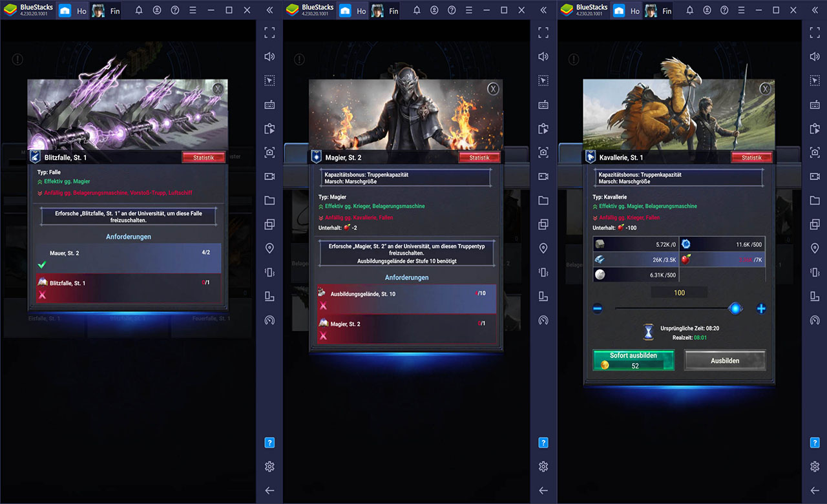Decrease troop count with minus button
Image resolution: width=827 pixels, height=504 pixels.
597,309
